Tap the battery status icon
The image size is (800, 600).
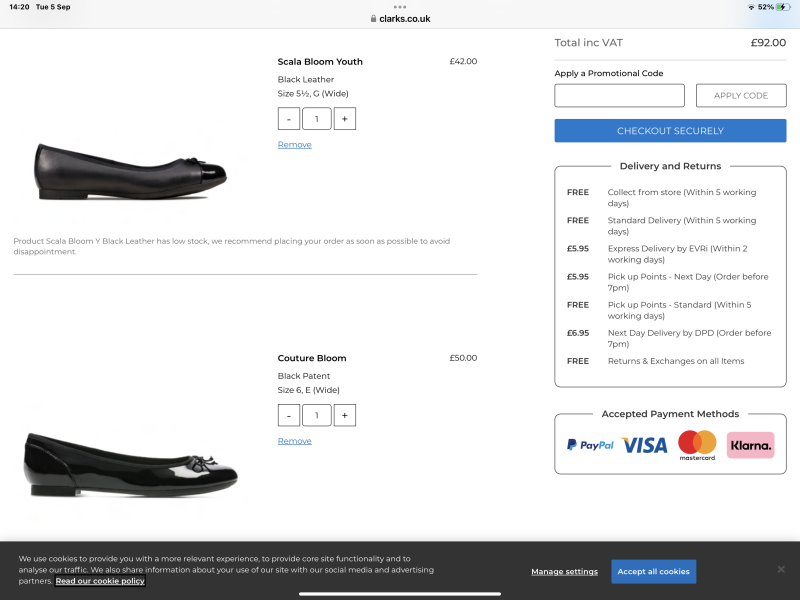click(x=783, y=7)
